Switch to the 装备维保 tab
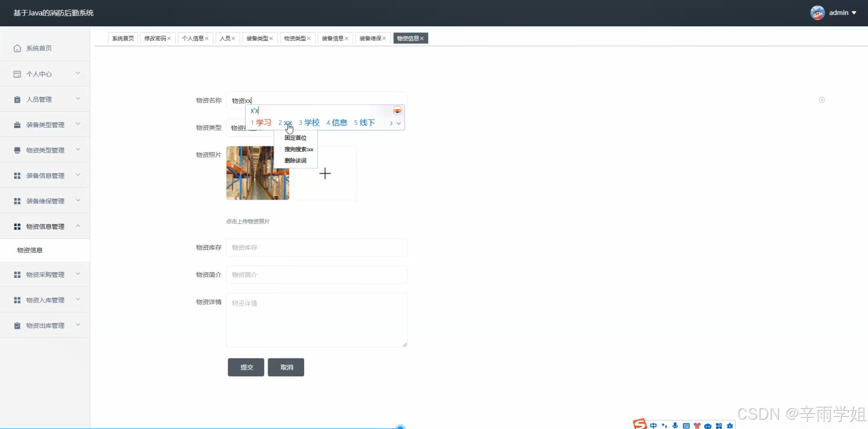Screen dimensions: 868x429 370,38
